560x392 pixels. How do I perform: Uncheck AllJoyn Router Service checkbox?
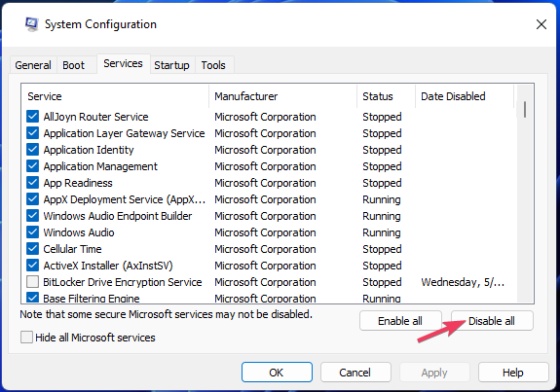32,117
